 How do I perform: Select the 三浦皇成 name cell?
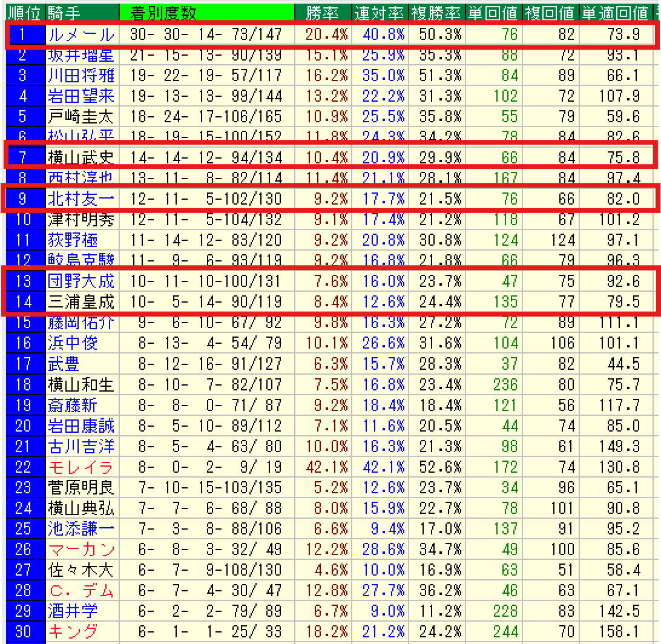point(81,301)
